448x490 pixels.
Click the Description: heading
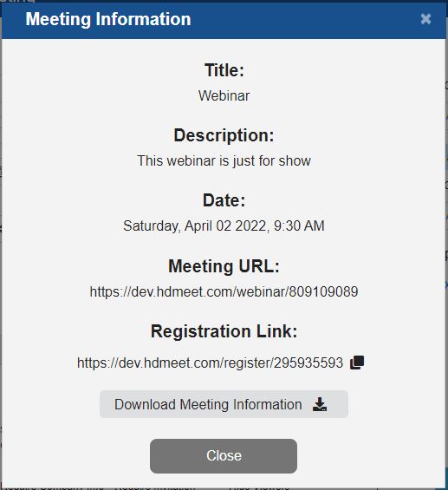click(x=224, y=135)
